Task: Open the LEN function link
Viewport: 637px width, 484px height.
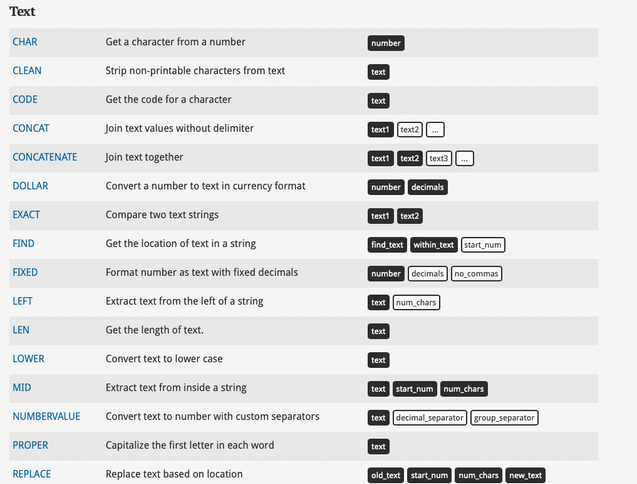Action: pyautogui.click(x=21, y=330)
